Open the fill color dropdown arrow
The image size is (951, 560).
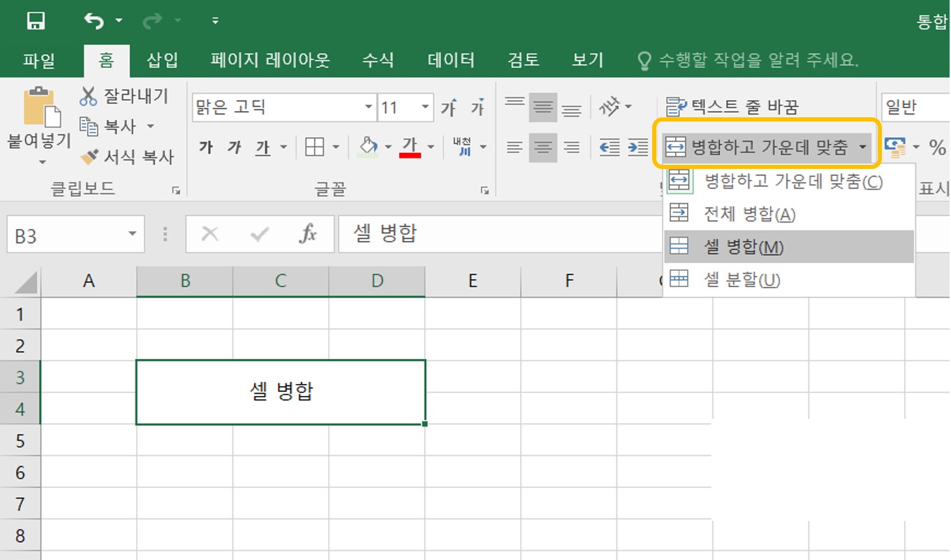[388, 147]
